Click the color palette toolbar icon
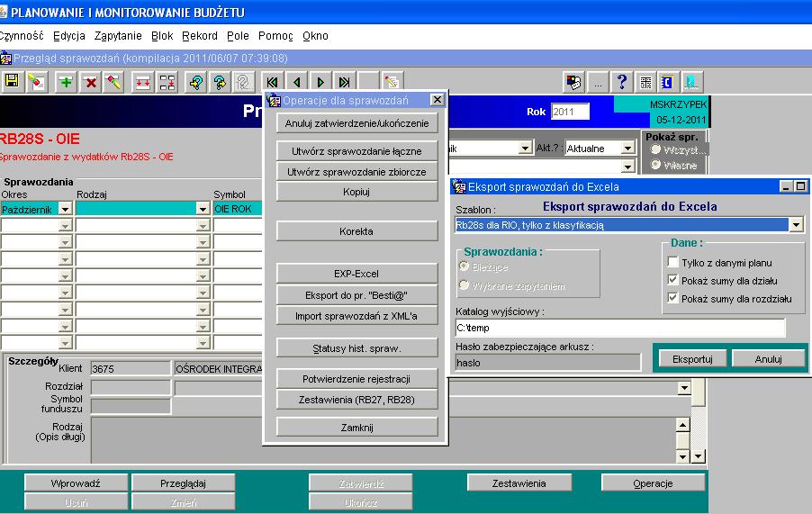Screen dimensions: 812x514 click(573, 82)
